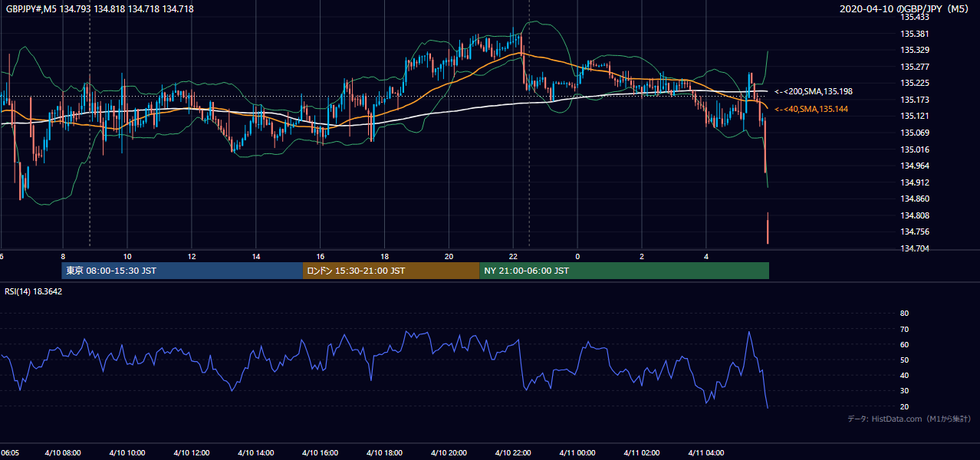Click the 4/10 10:00 bottom time label
This screenshot has height=460, width=980.
click(x=127, y=453)
